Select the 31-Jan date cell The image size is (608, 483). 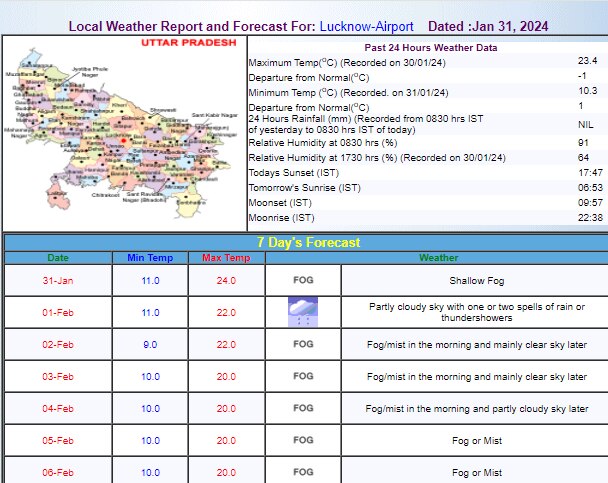[58, 280]
